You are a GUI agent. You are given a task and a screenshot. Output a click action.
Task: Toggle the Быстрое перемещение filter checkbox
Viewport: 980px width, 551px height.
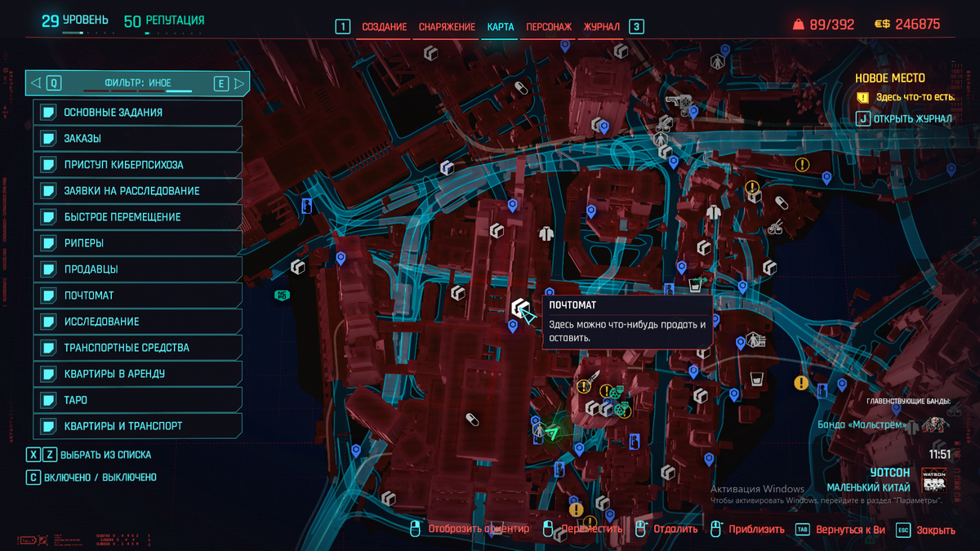coord(49,217)
